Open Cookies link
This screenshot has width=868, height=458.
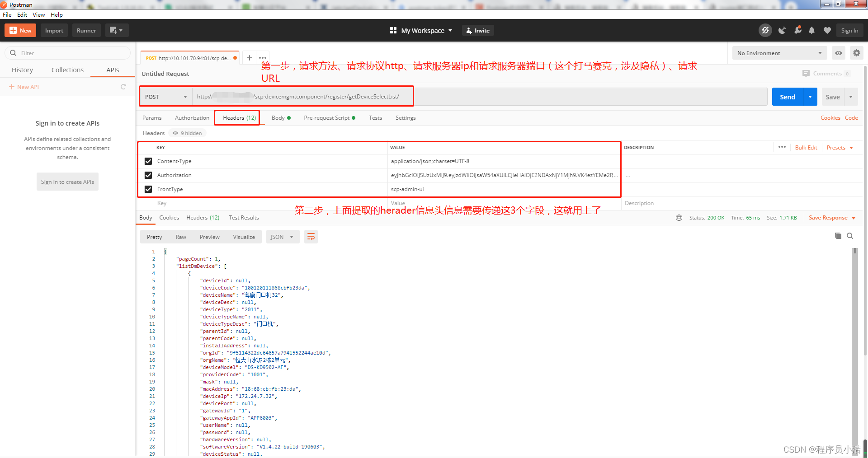click(x=830, y=118)
